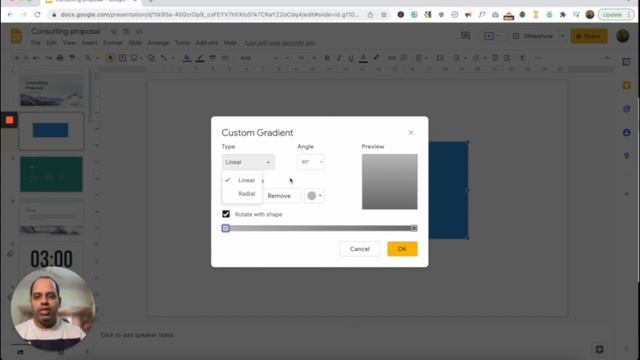This screenshot has width=640, height=360.
Task: Start the Slideshow
Action: tap(533, 36)
